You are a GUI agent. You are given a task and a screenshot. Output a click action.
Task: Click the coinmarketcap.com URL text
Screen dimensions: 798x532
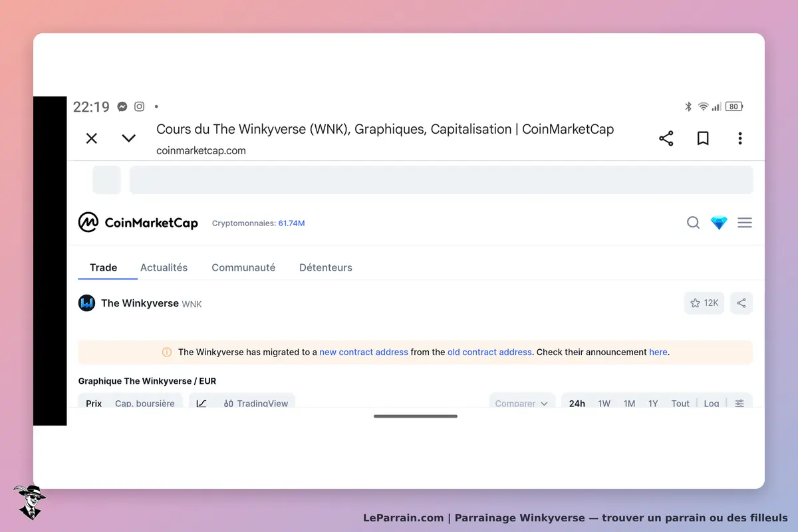(201, 151)
